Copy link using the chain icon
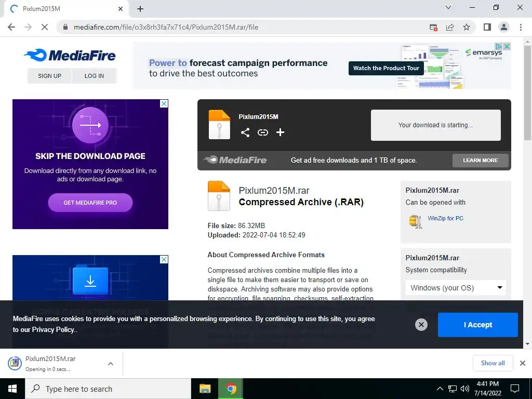532x399 pixels. point(262,132)
